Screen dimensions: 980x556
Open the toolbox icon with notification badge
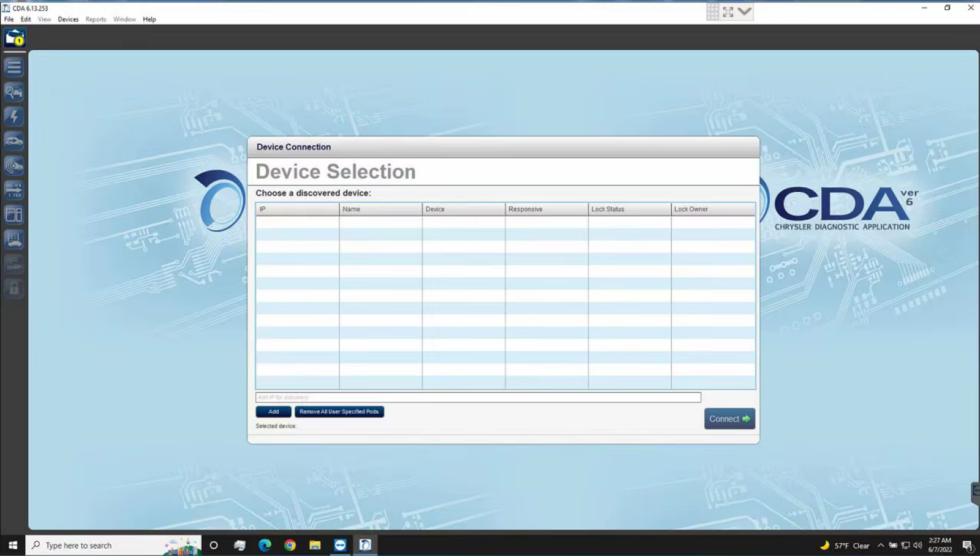[13, 37]
